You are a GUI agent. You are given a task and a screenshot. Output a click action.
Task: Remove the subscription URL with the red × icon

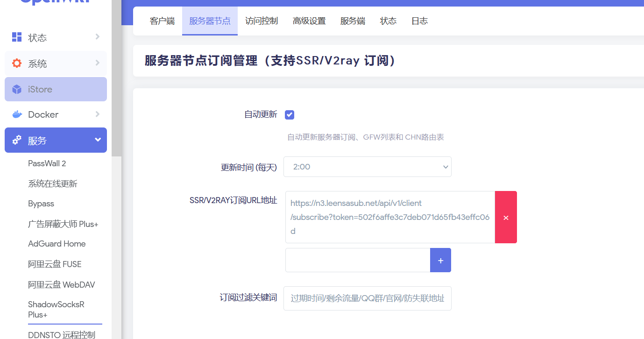pyautogui.click(x=506, y=217)
